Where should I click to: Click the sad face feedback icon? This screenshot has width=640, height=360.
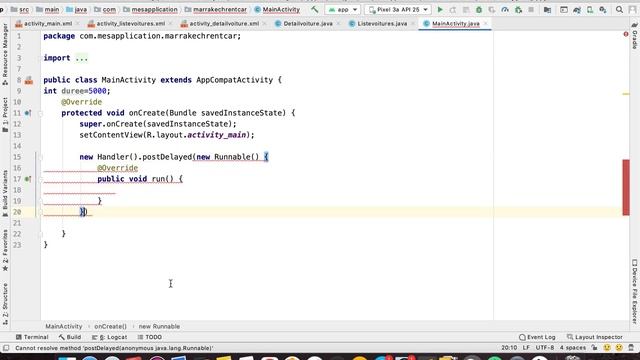pyautogui.click(x=619, y=348)
